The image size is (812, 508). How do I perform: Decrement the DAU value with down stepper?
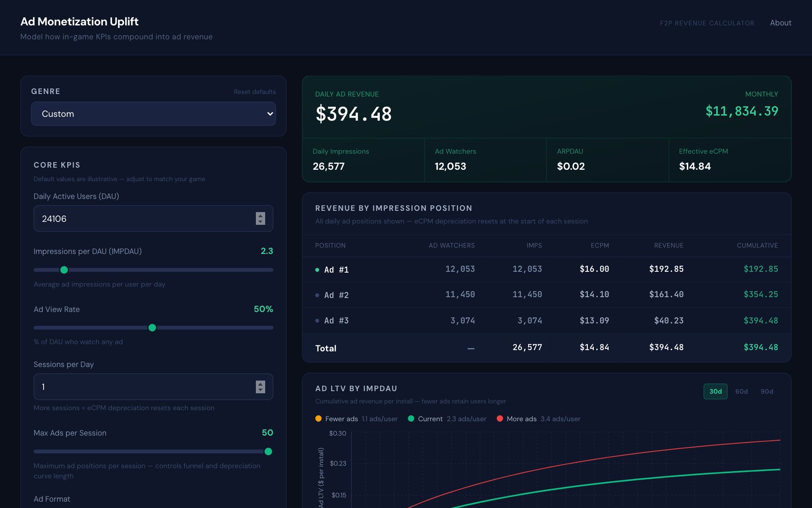tap(261, 222)
